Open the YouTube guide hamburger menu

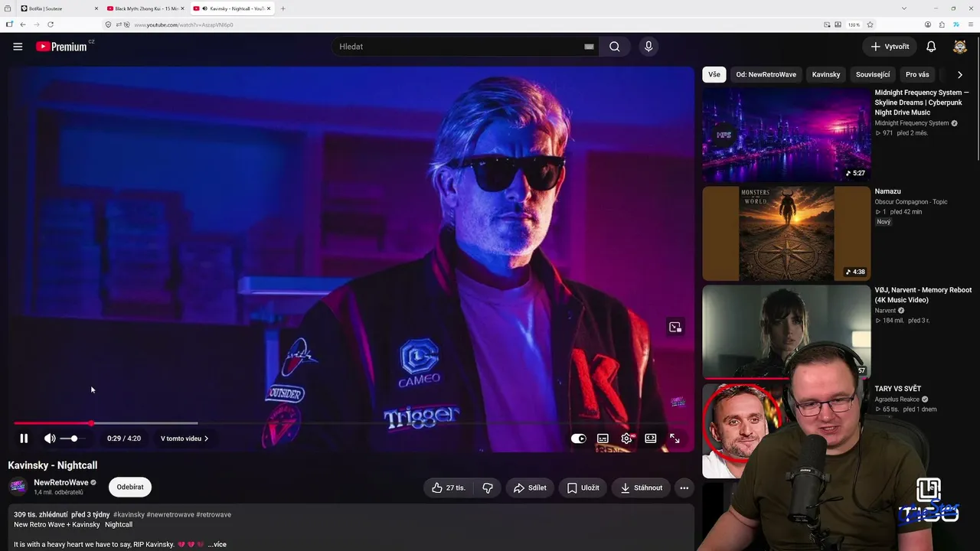pyautogui.click(x=18, y=47)
